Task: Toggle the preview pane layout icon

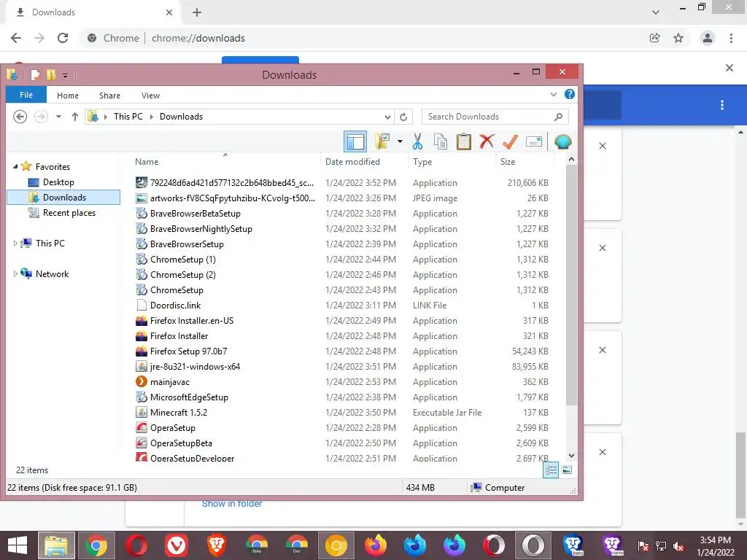Action: click(355, 141)
